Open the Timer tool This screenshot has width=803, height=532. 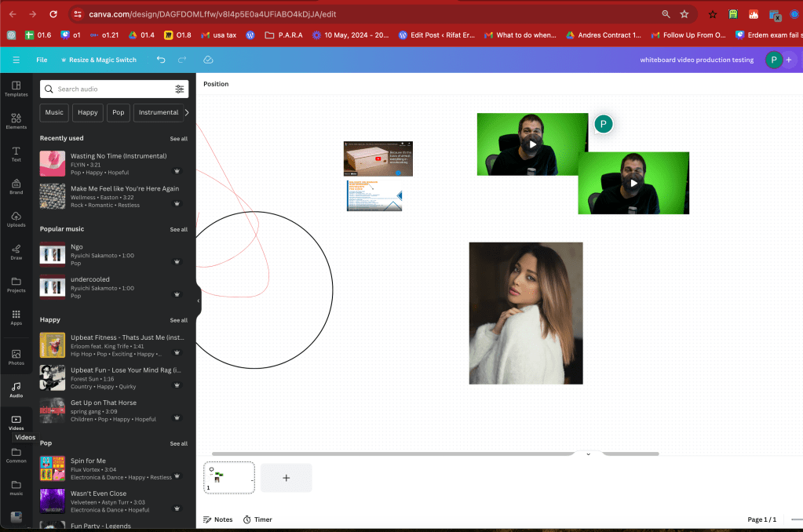pyautogui.click(x=257, y=519)
